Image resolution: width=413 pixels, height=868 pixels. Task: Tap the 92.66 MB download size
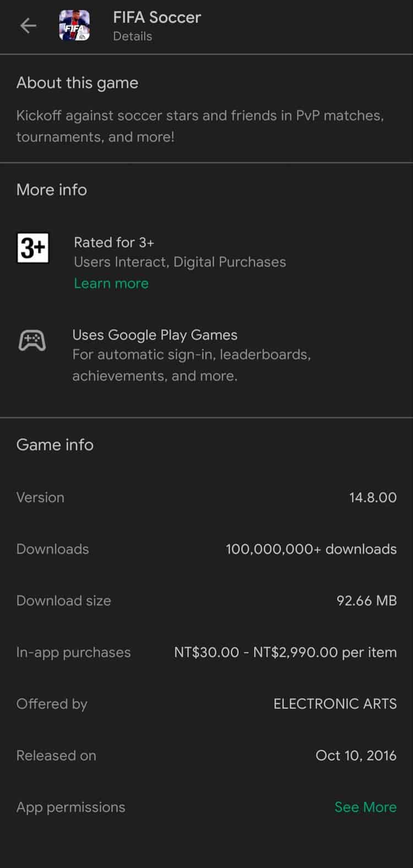coord(366,600)
